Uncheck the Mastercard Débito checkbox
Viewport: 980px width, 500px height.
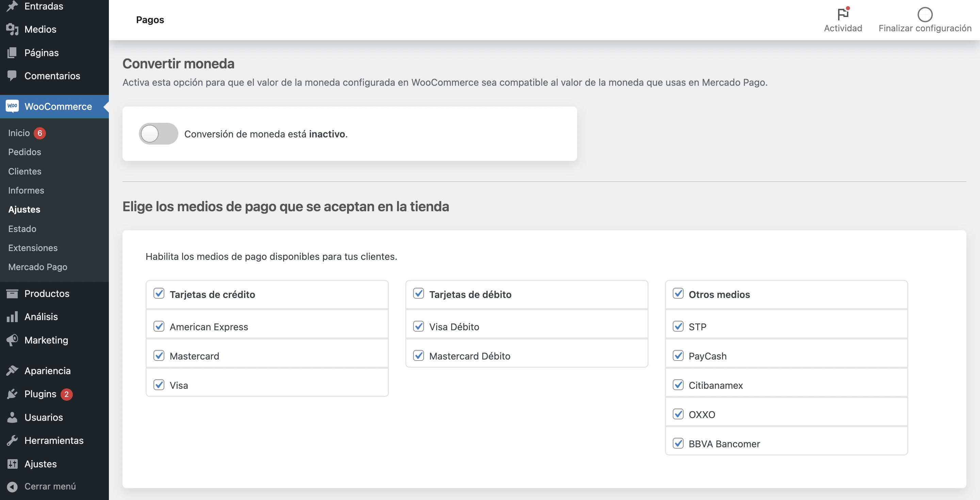tap(419, 355)
